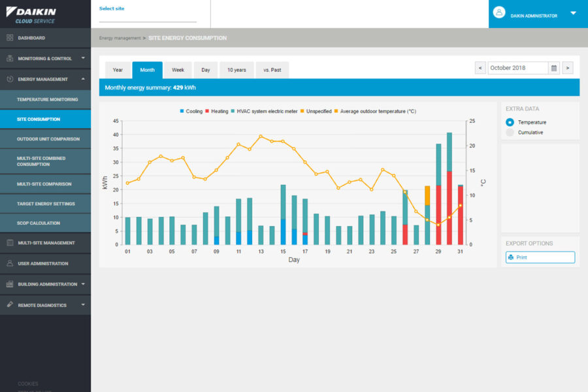Image resolution: width=588 pixels, height=392 pixels.
Task: Open the Dashboard sidebar icon
Action: pos(10,37)
